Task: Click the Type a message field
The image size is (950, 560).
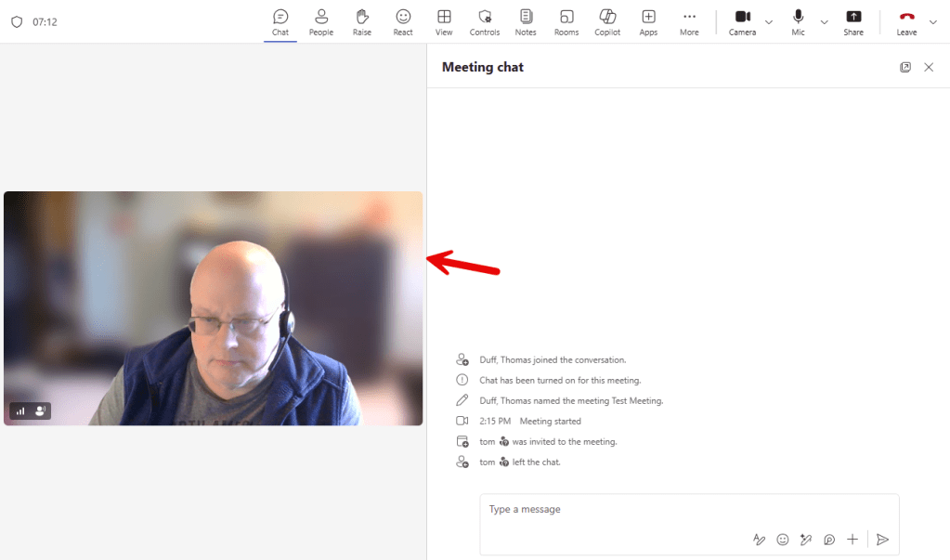Action: click(687, 510)
